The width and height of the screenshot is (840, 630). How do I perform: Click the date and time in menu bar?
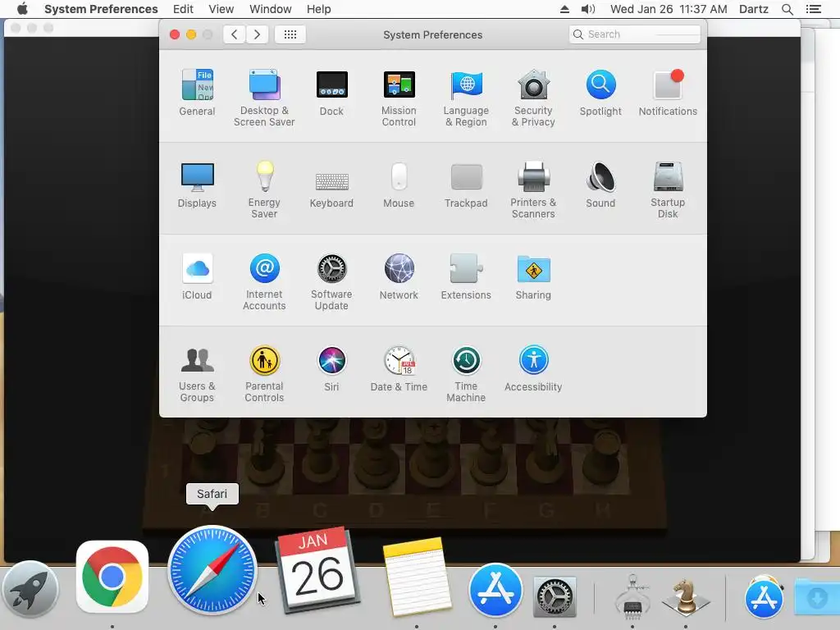(669, 9)
